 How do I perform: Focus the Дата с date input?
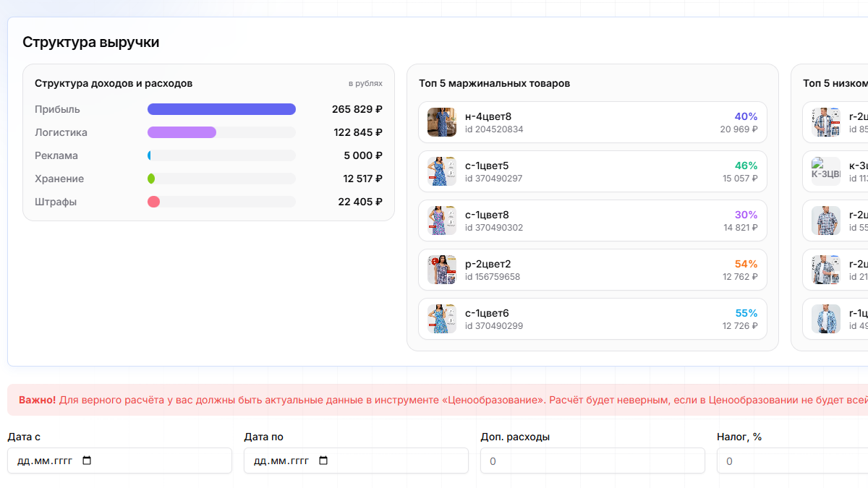[119, 461]
